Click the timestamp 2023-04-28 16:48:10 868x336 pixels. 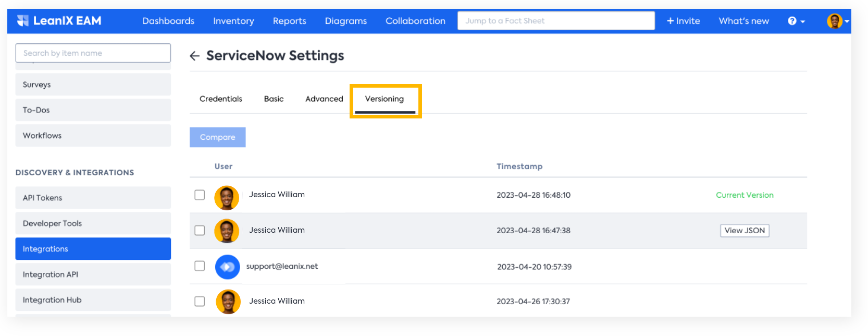(x=534, y=195)
